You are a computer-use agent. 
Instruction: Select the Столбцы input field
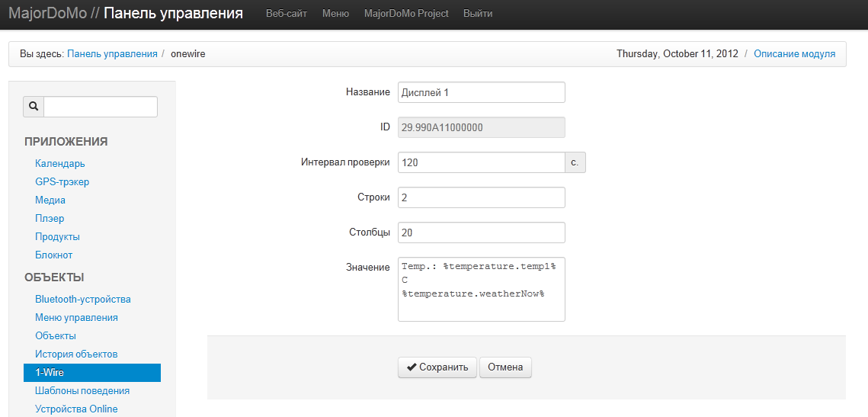pyautogui.click(x=481, y=233)
